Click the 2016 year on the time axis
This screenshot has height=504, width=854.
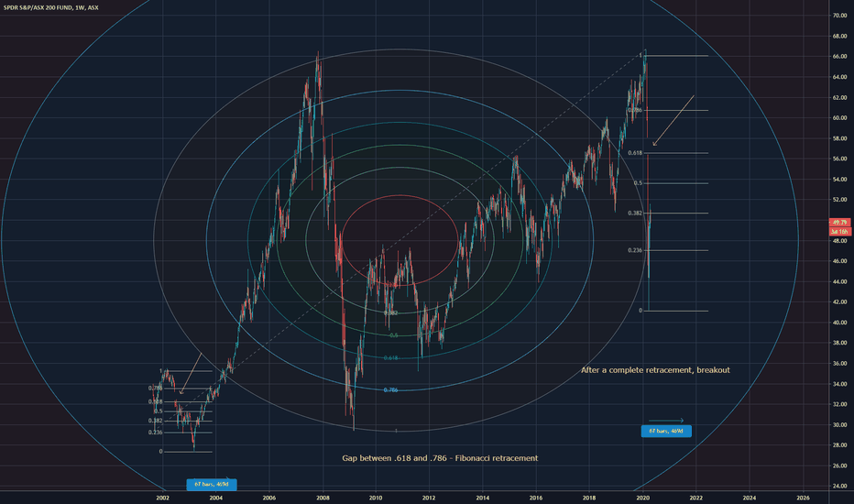(535, 498)
